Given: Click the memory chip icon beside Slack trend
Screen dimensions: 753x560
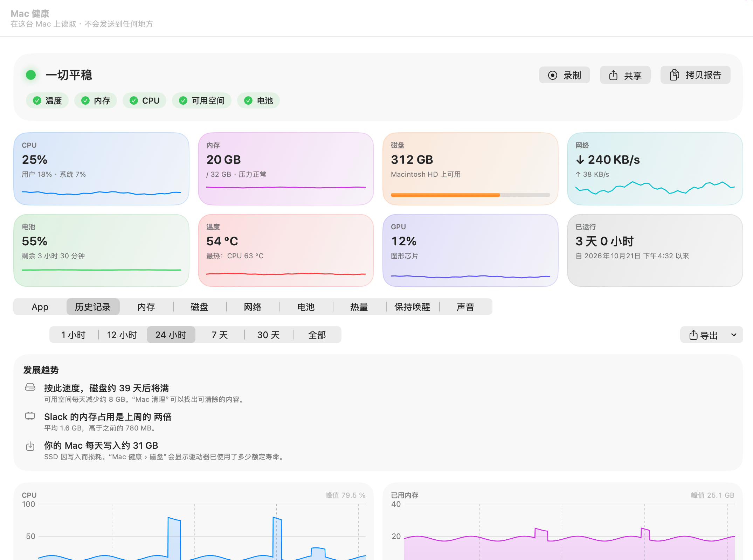Looking at the screenshot, I should pos(30,416).
